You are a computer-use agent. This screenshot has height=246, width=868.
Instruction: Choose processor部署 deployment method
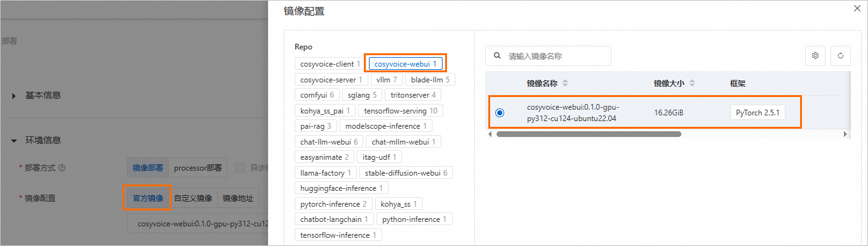coord(198,168)
